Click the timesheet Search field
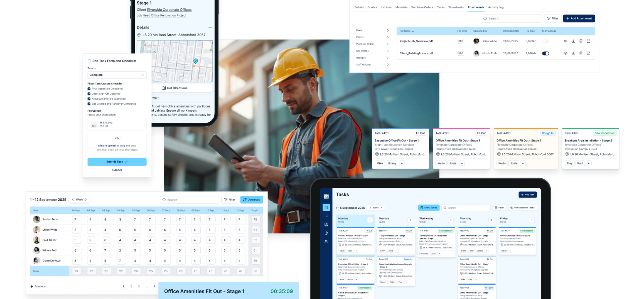644x299 pixels. (190, 200)
